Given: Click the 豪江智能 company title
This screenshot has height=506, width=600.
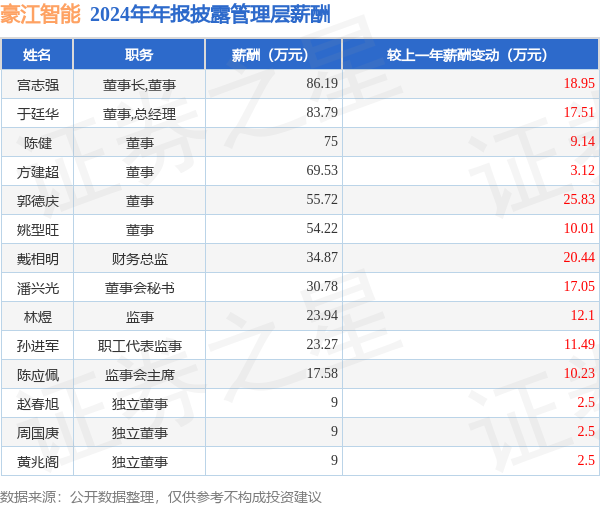Looking at the screenshot, I should [41, 15].
